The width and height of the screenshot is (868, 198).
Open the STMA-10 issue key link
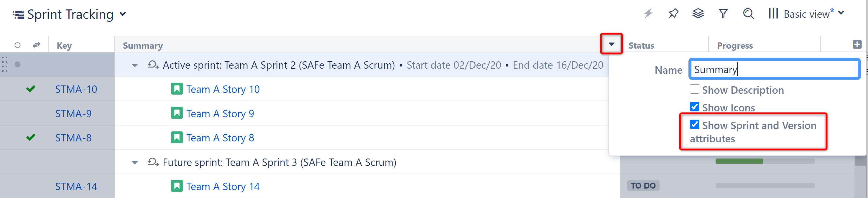coord(76,89)
